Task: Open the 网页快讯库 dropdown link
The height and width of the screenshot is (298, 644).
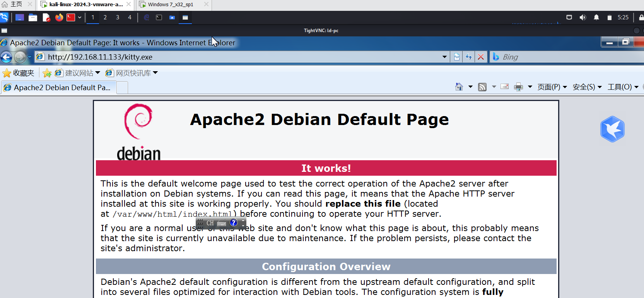Action: [x=132, y=73]
